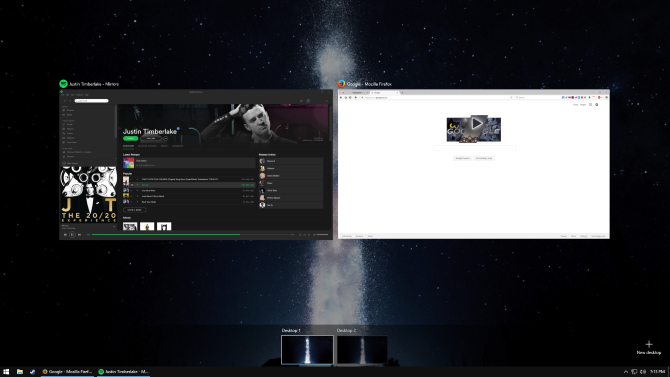Screen dimensions: 670x377
Task: Switch to Google Mozilla Firefox taskbar button
Action: 68,372
